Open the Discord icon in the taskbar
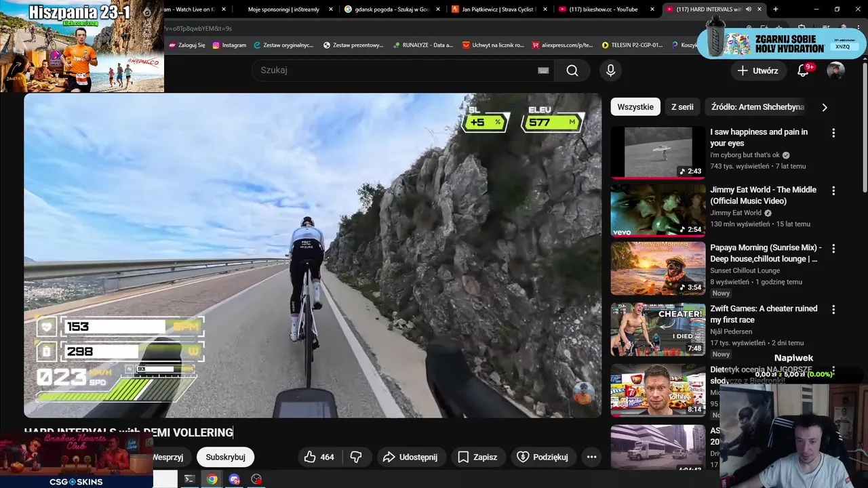 (x=235, y=479)
